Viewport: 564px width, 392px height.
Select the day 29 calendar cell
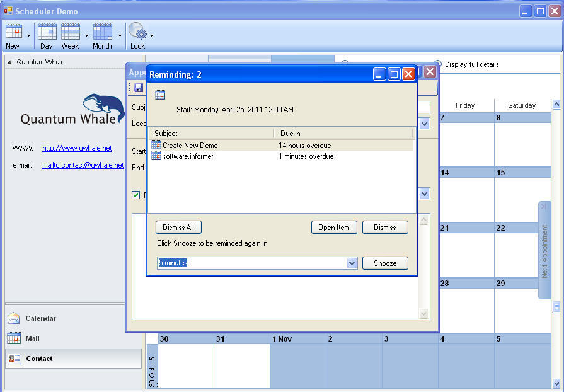(522, 305)
